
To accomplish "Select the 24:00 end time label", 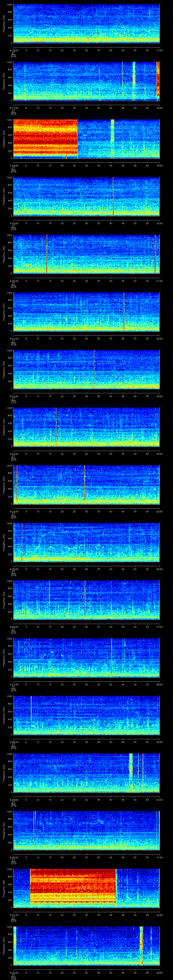I will [x=160, y=454].
